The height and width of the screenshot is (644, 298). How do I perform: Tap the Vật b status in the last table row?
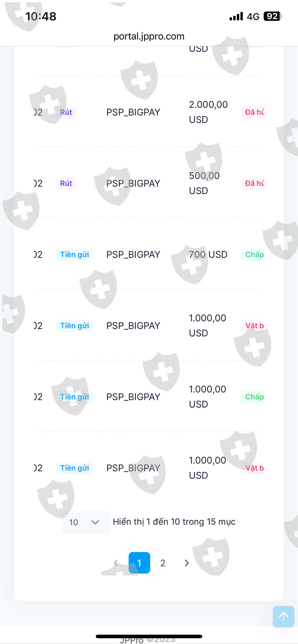pyautogui.click(x=253, y=468)
